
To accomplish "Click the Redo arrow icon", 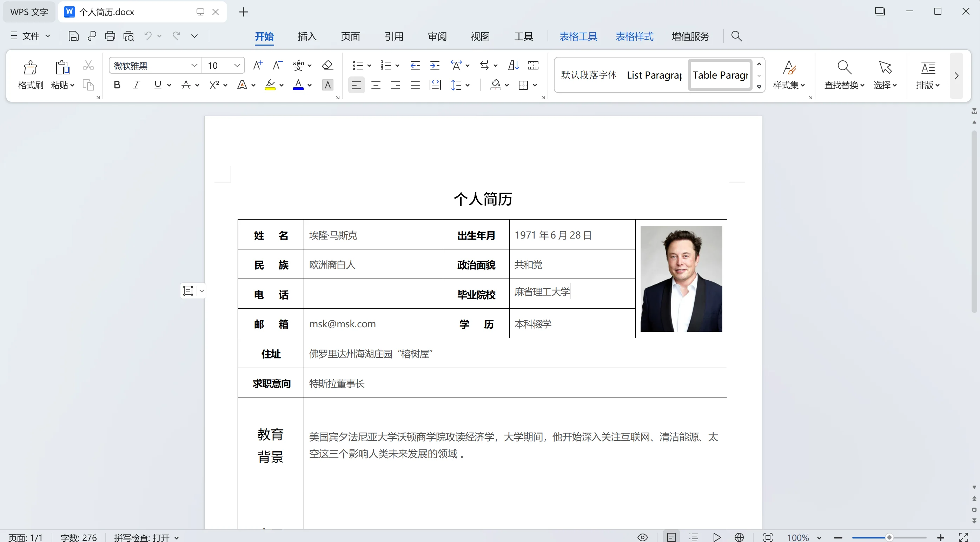I will (176, 36).
